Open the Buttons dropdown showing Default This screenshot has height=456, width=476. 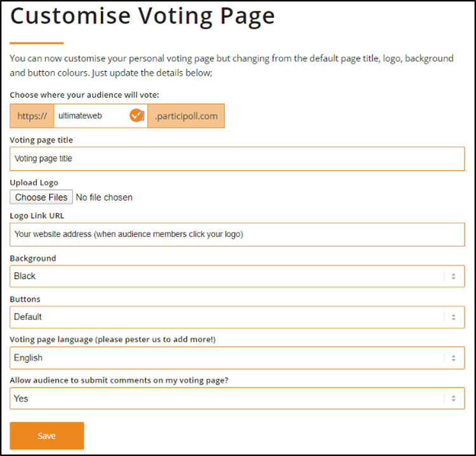tap(237, 317)
